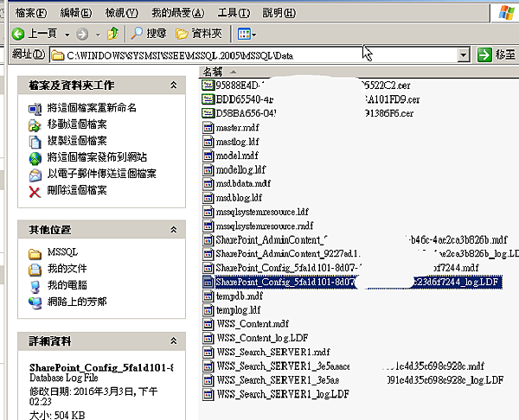Select the 95888E4D .cer certificate file
Screen dimensions: 519x420
pos(313,86)
